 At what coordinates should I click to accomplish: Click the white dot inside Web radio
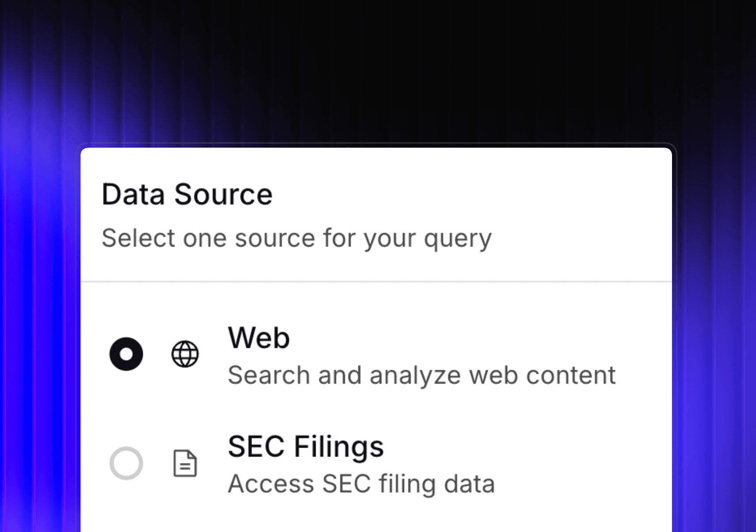pos(126,354)
